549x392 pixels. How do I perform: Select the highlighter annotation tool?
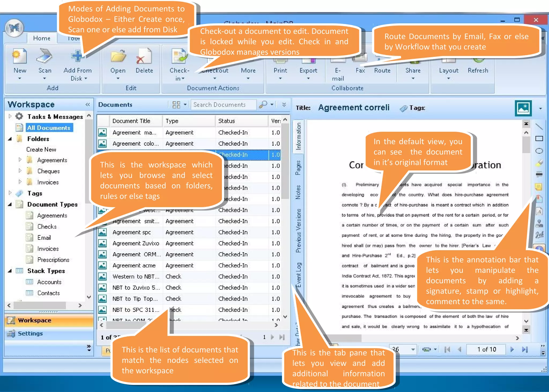(539, 162)
